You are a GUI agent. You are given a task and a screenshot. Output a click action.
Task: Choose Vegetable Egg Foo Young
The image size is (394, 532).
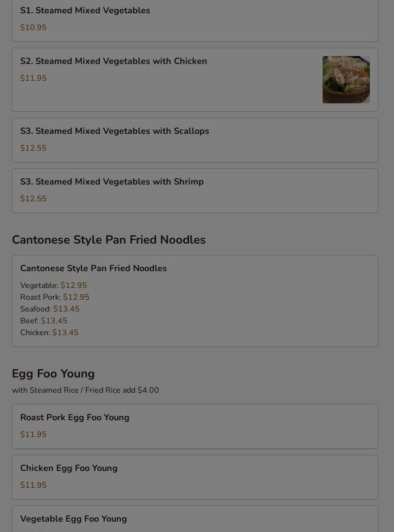coord(195,519)
